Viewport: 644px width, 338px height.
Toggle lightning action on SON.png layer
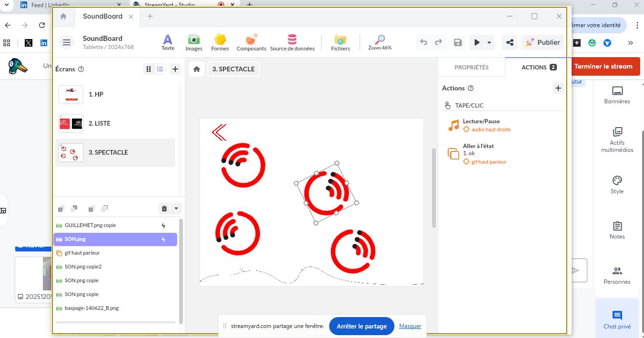pos(163,239)
